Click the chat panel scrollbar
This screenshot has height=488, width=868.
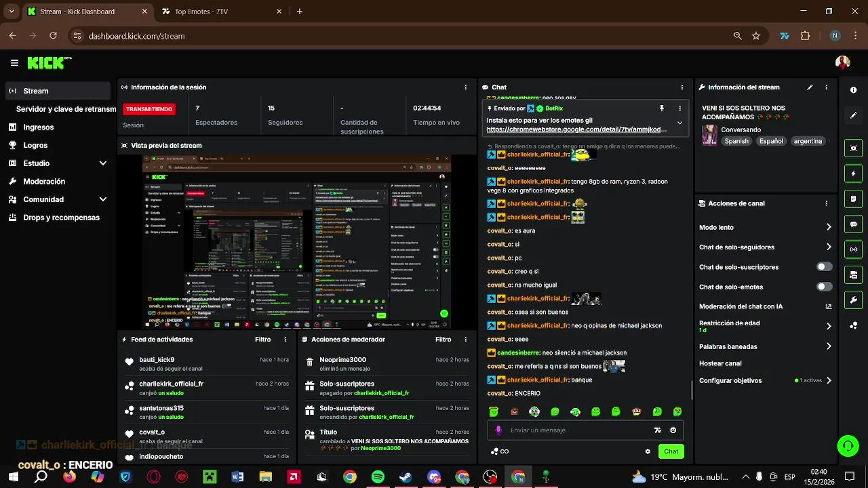[x=691, y=390]
